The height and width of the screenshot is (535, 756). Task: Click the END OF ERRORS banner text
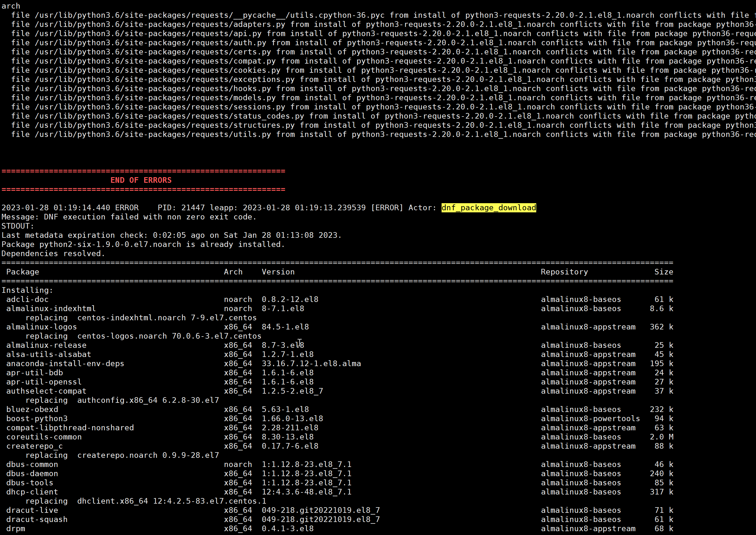(x=141, y=180)
